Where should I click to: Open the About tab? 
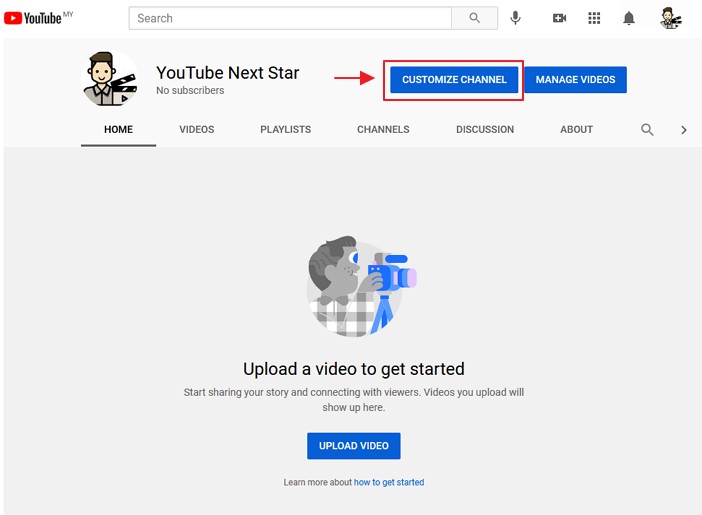pyautogui.click(x=576, y=129)
